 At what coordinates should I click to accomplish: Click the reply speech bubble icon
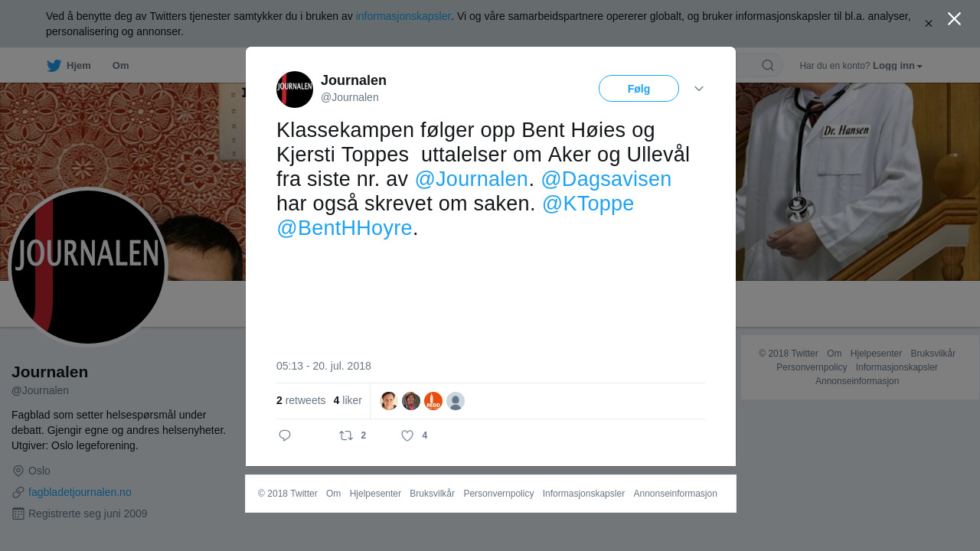[x=285, y=435]
